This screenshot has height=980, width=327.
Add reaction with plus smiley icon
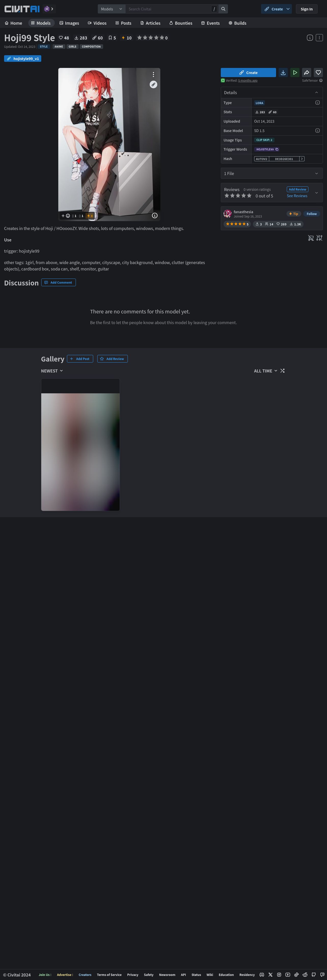65,216
